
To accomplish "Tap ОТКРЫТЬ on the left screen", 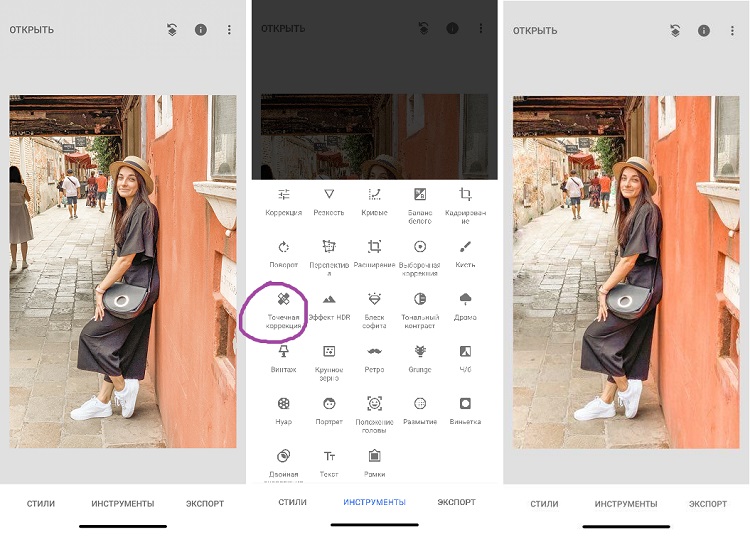I will tap(32, 30).
